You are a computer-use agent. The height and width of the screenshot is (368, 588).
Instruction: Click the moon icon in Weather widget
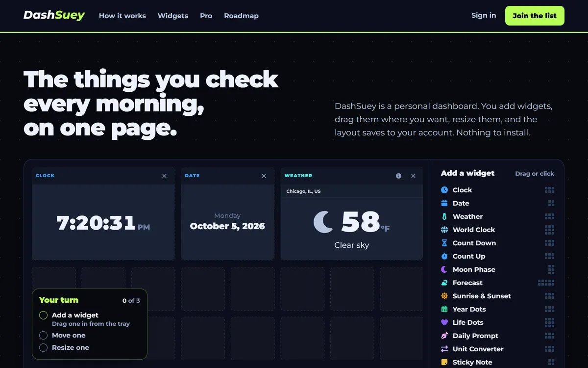(323, 222)
